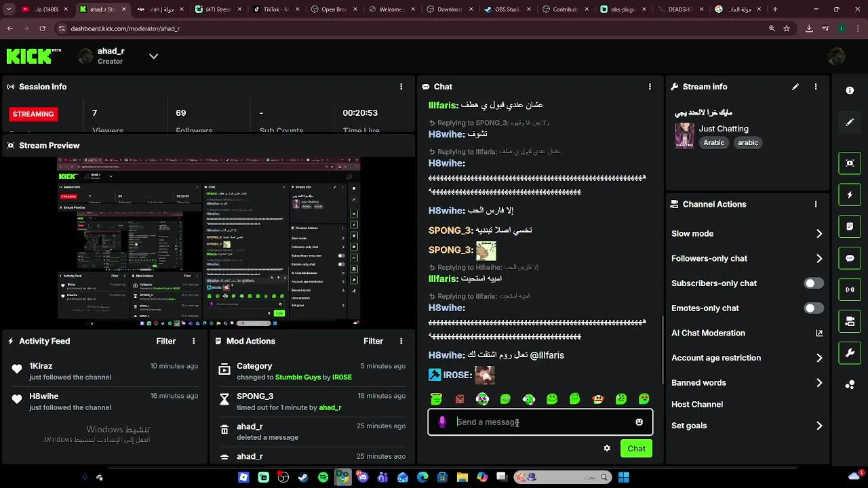Open the Windows Start button
Viewport: 868px width, 488px height.
pos(623,478)
